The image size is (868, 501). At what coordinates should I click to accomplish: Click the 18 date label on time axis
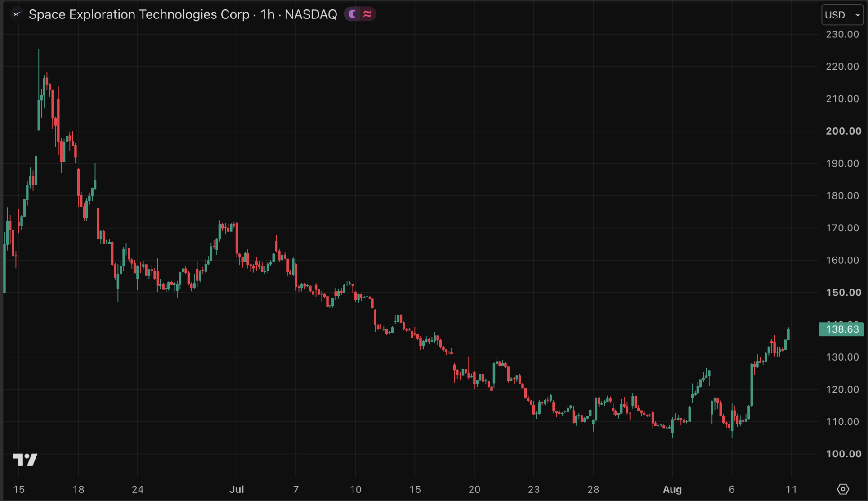coord(78,489)
